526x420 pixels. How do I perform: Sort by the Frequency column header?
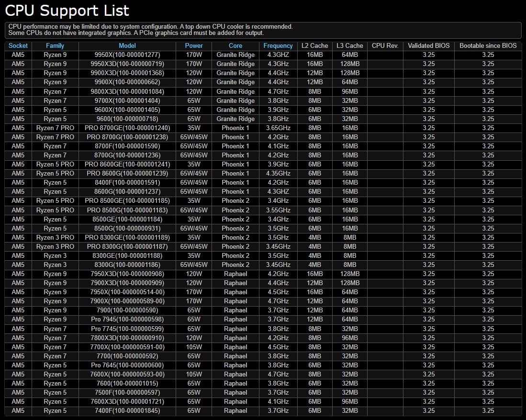pos(278,46)
